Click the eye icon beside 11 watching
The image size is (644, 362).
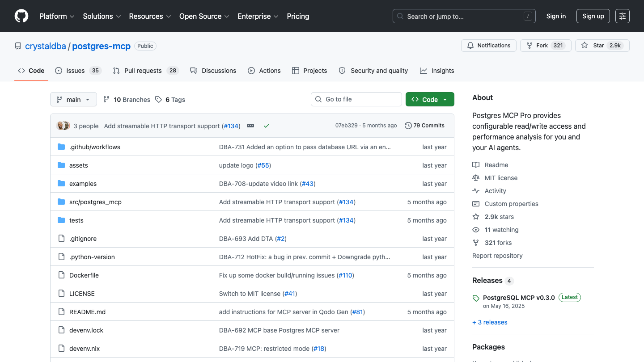(476, 230)
